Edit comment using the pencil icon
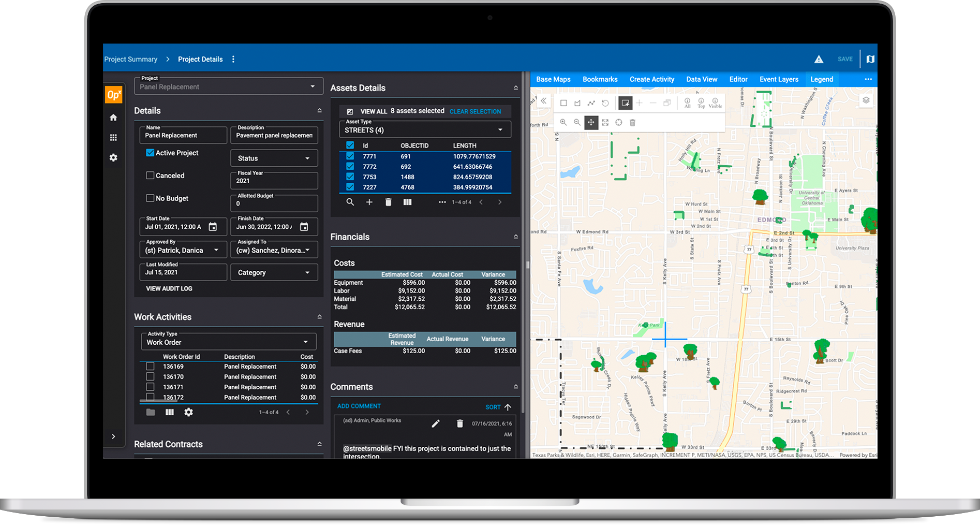 [436, 424]
